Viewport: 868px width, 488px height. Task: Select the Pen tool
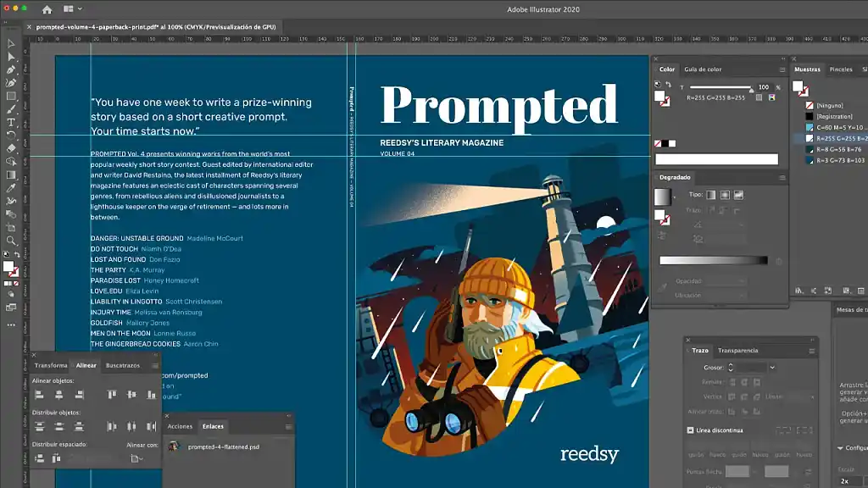(x=11, y=69)
